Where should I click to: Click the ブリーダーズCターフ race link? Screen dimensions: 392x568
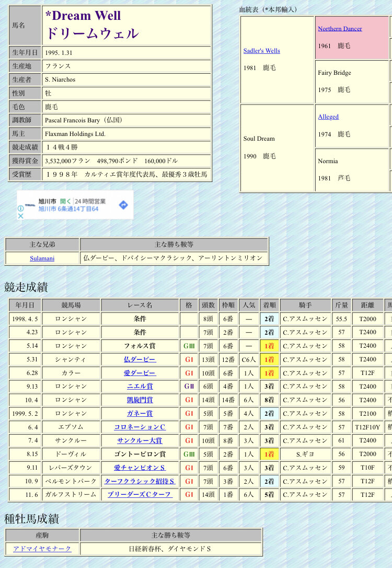point(140,495)
